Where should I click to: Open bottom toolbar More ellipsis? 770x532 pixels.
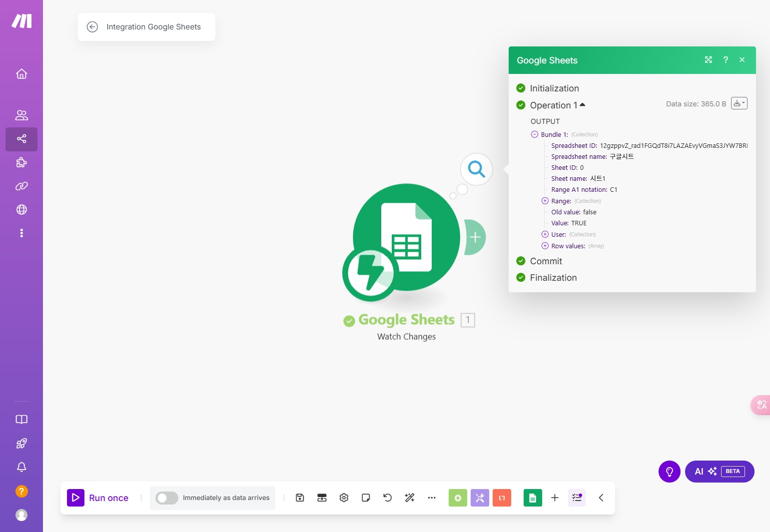[432, 498]
